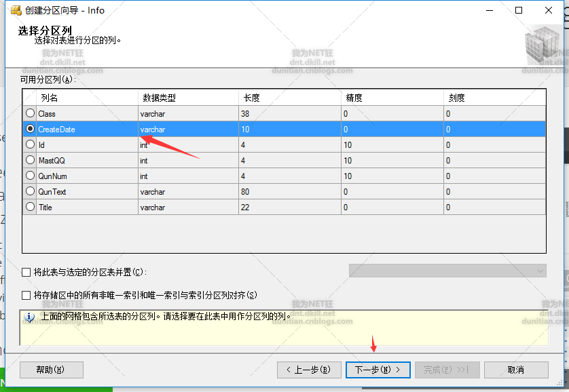Click precision 10 in Id row
The height and width of the screenshot is (392, 569).
point(392,145)
